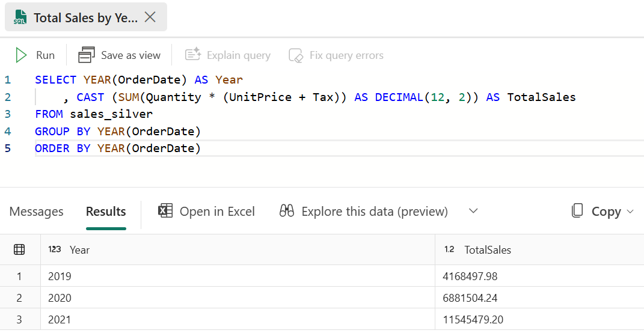Select result row number 3
Image resolution: width=644 pixels, height=333 pixels.
(x=19, y=319)
